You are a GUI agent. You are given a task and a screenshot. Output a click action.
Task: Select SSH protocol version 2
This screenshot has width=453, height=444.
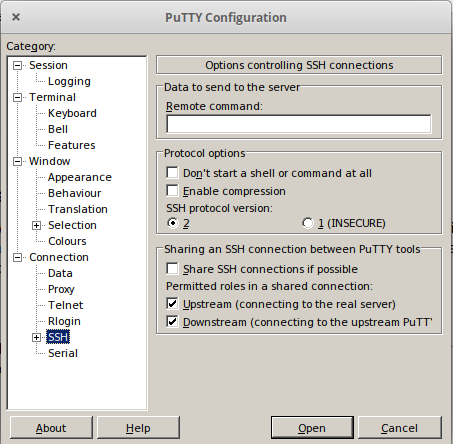click(x=173, y=223)
